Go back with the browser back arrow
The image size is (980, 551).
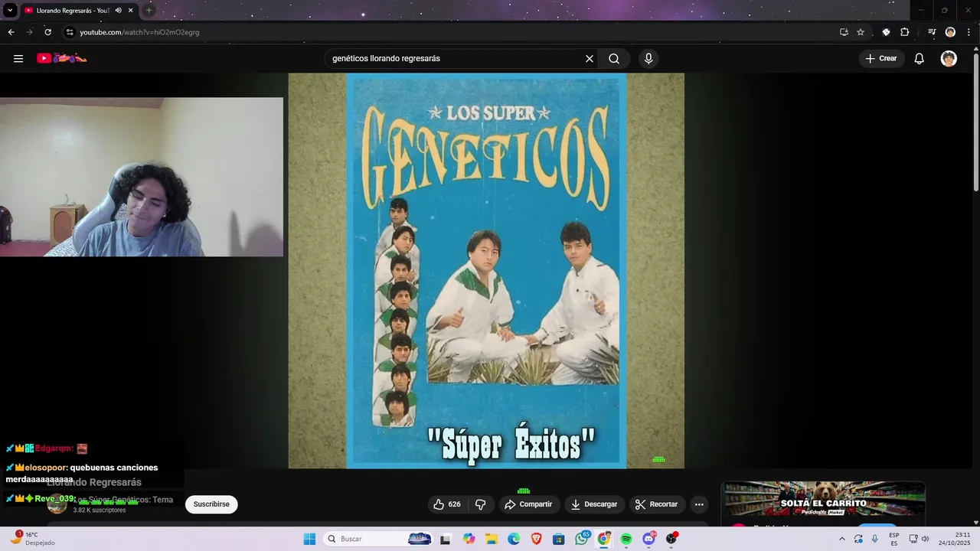pyautogui.click(x=11, y=32)
